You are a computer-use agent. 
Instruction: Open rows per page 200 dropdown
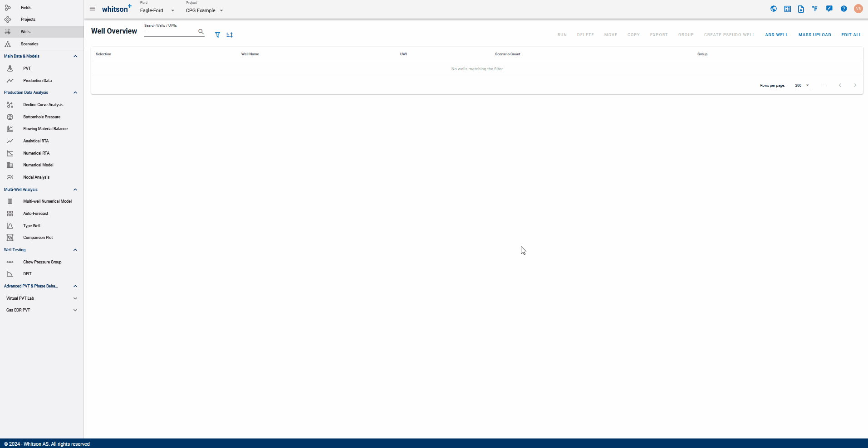[x=803, y=85]
